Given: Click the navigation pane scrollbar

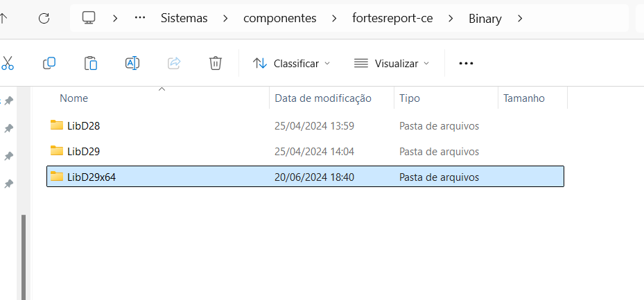Looking at the screenshot, I should 24,256.
